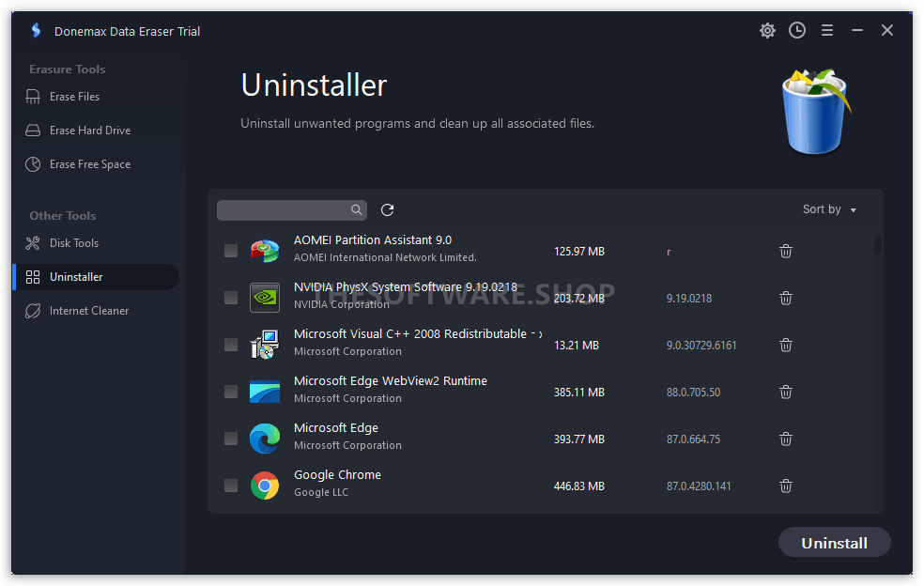The width and height of the screenshot is (924, 586).
Task: Minimize the Donemax window
Action: [x=857, y=30]
